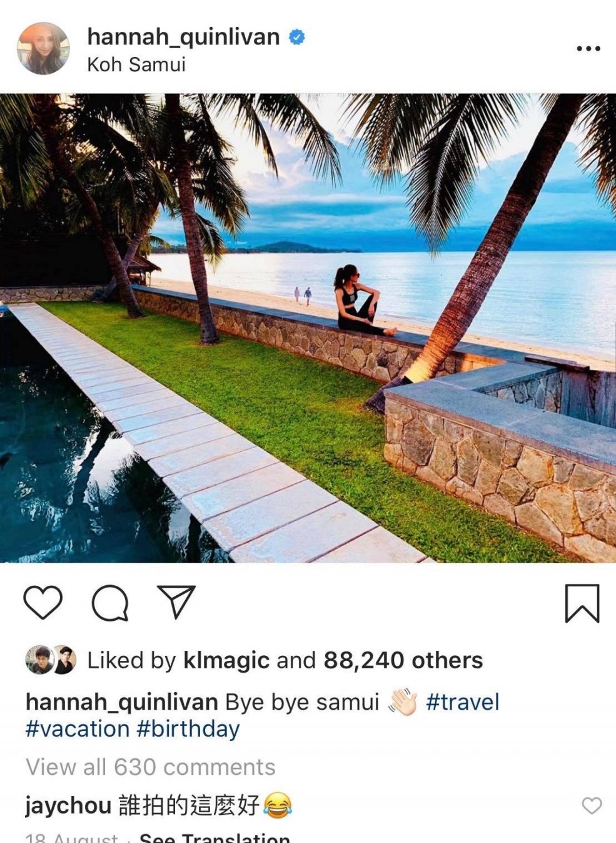The image size is (616, 843).
Task: View all 630 comments
Action: (151, 767)
